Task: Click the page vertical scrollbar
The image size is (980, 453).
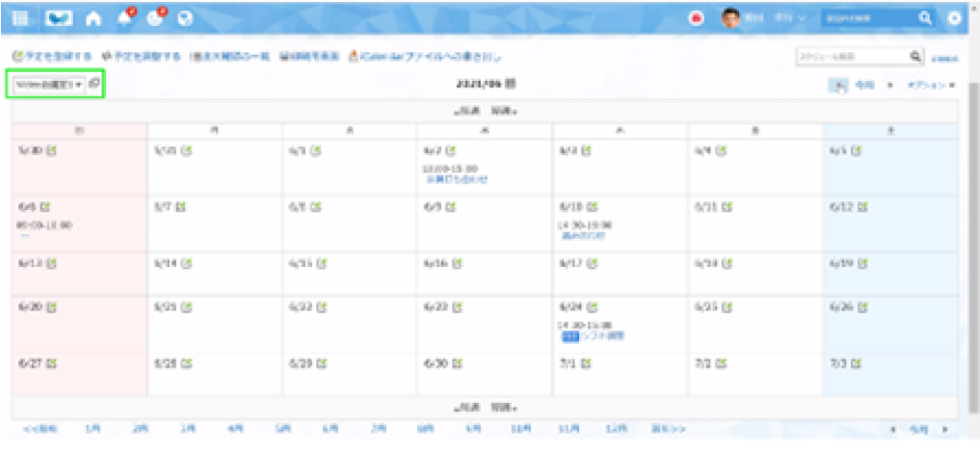Action: pyautogui.click(x=973, y=250)
